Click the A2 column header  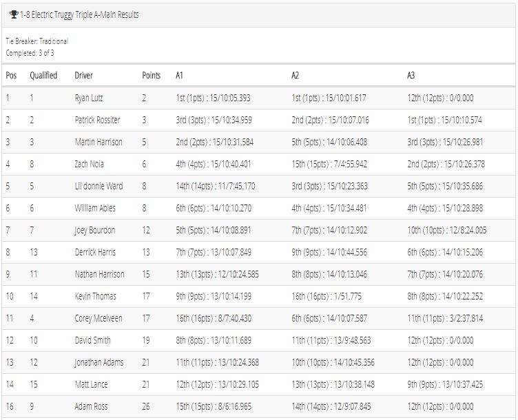point(295,75)
